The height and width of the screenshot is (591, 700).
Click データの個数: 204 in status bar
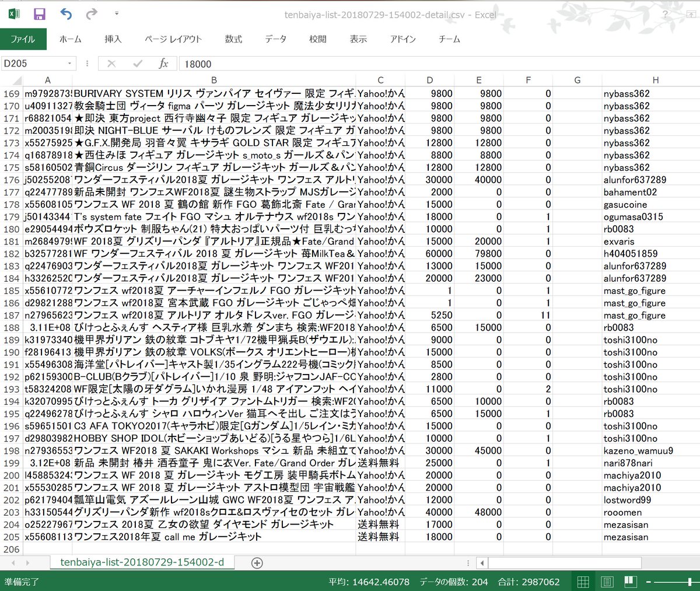(x=454, y=582)
